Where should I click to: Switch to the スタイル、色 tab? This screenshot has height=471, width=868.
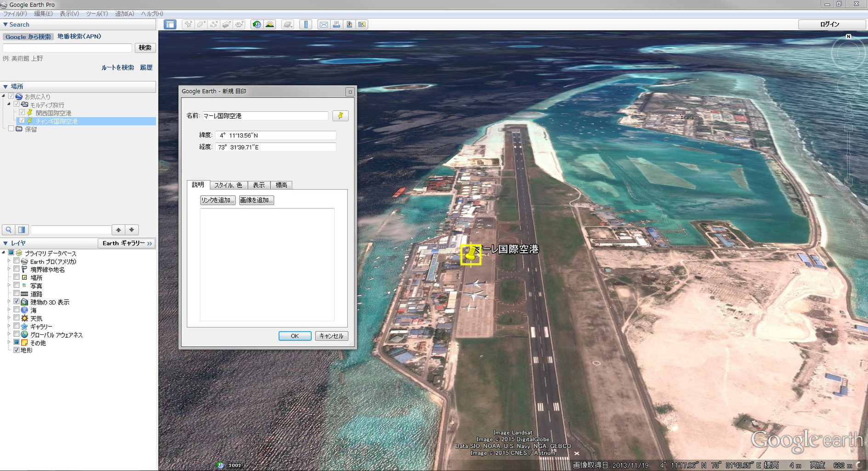tap(228, 185)
